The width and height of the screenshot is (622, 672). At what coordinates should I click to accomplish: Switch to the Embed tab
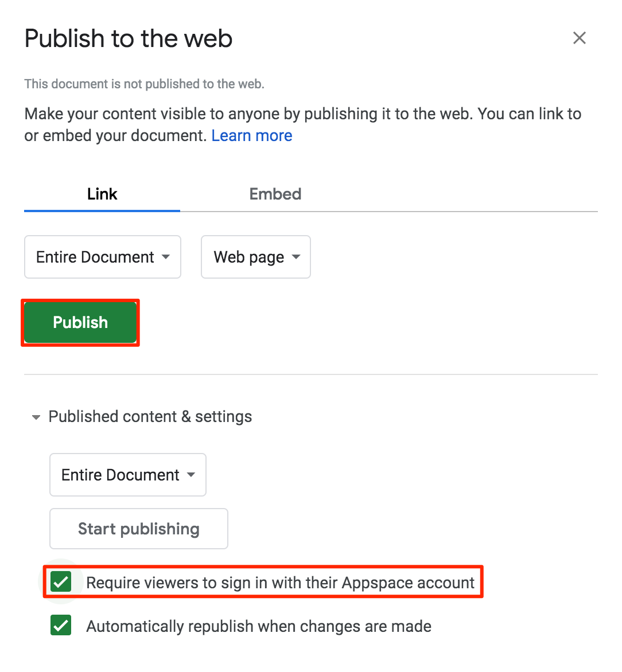coord(275,194)
